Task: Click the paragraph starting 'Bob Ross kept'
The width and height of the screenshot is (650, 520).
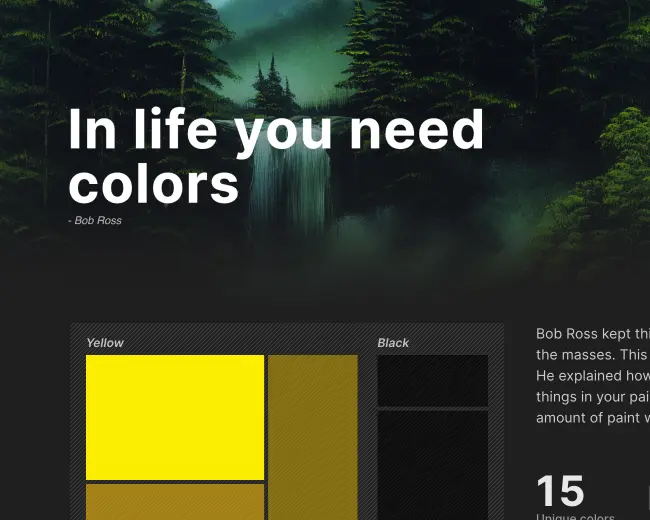Action: 593,376
